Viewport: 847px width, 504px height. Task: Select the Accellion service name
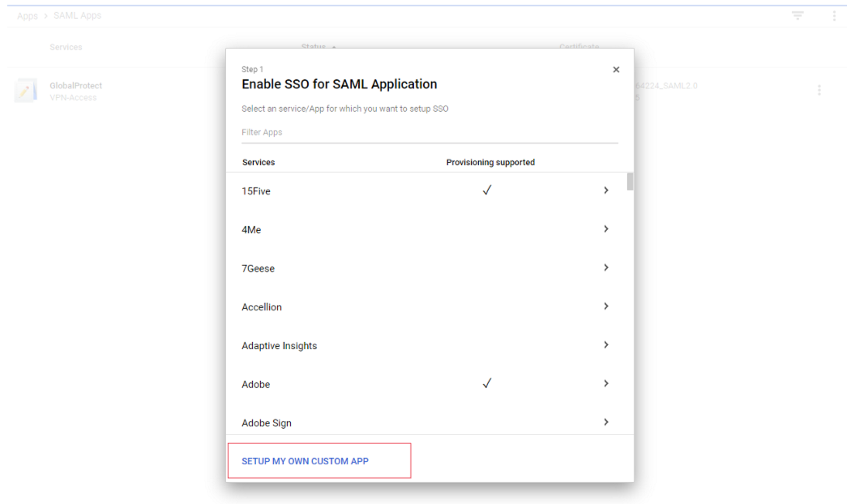click(x=262, y=307)
